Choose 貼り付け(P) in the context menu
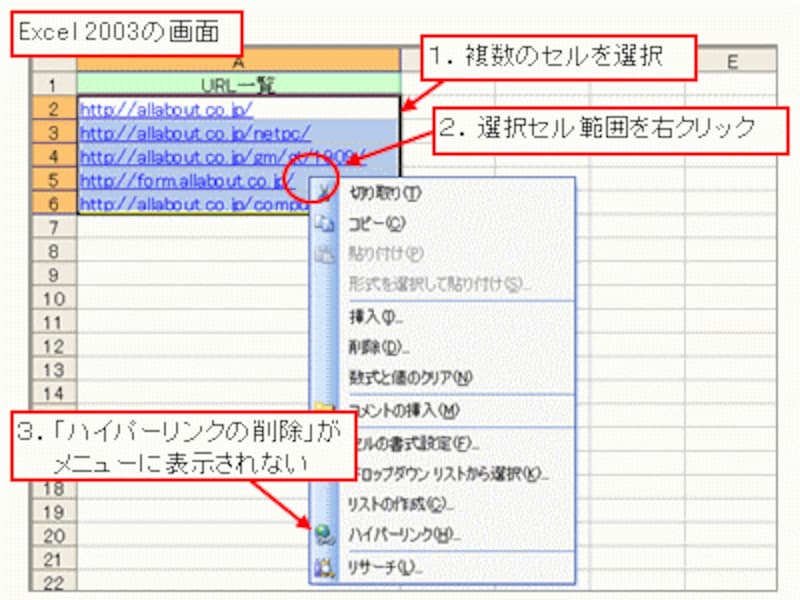800x600 pixels. 386,254
